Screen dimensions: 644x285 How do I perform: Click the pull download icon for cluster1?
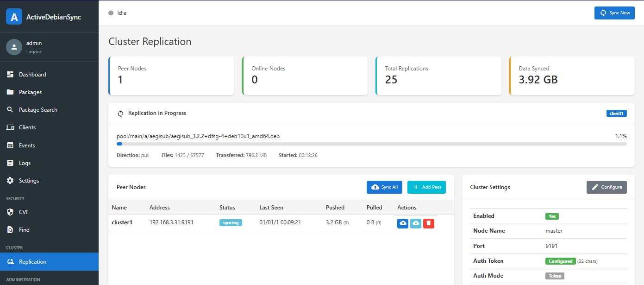click(x=416, y=223)
